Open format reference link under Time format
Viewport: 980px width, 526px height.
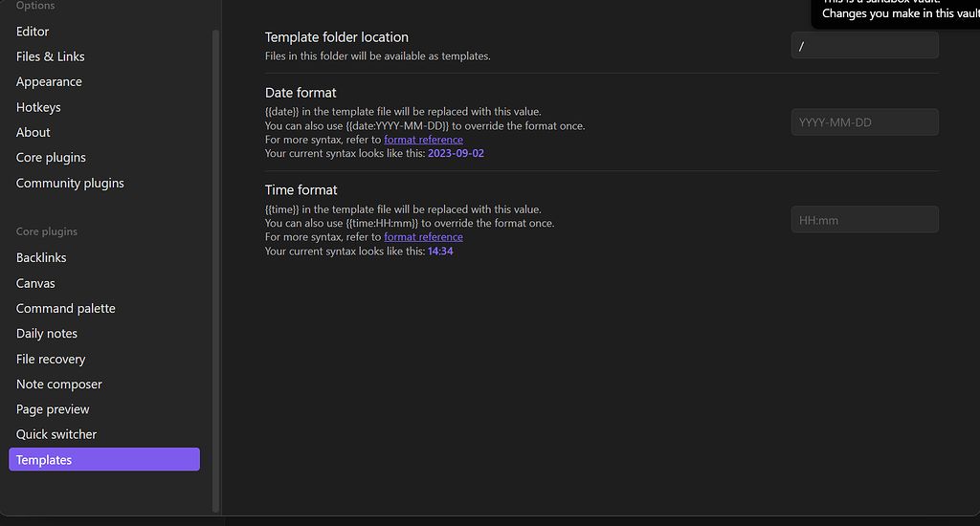tap(423, 237)
